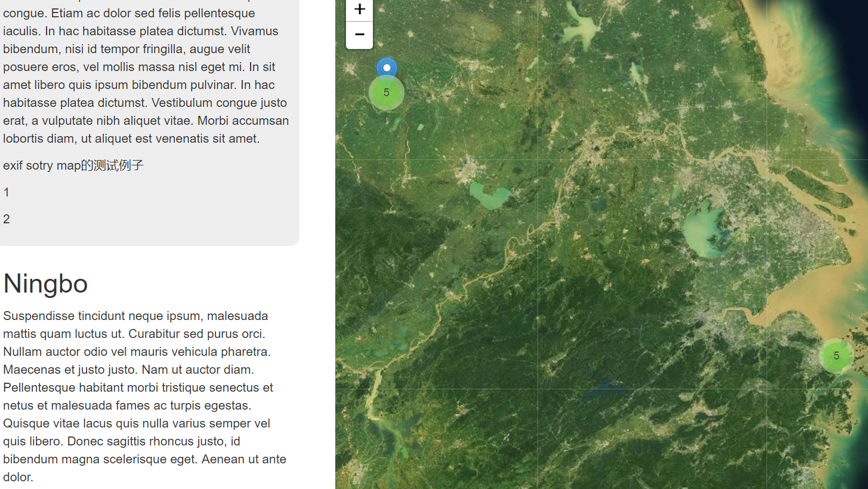Click the paragraph starting 'Suspendisse tincidunt neque'
The height and width of the screenshot is (489, 868).
(145, 396)
